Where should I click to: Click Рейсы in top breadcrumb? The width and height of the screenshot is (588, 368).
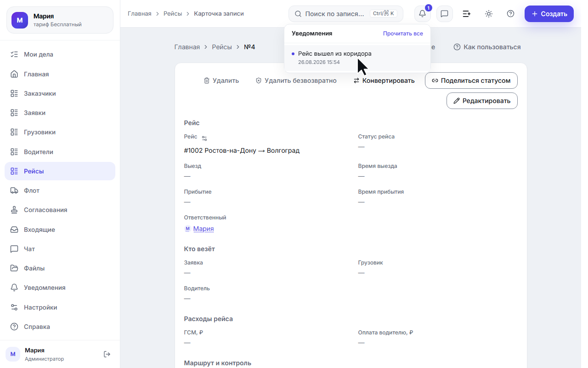[173, 14]
